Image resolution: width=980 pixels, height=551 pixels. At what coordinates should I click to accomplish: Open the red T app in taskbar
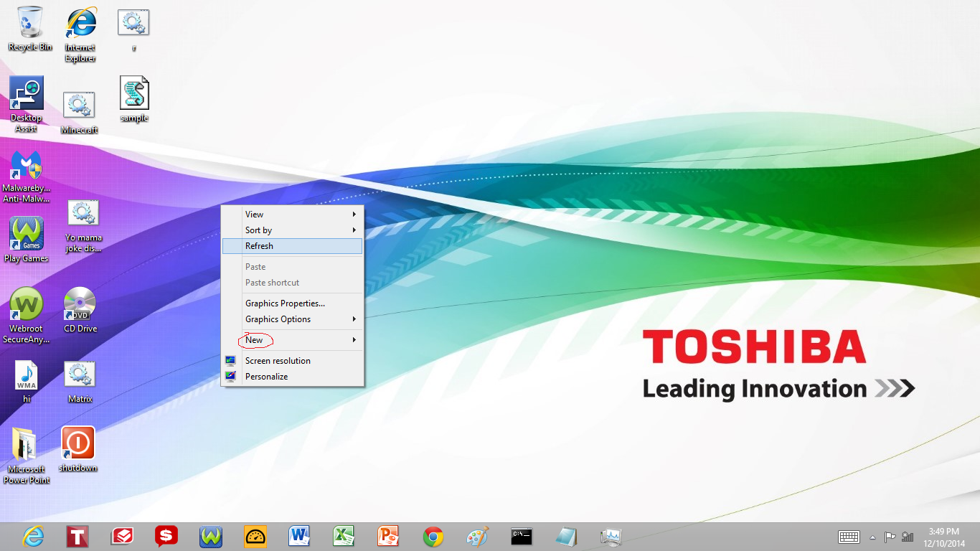pyautogui.click(x=77, y=536)
